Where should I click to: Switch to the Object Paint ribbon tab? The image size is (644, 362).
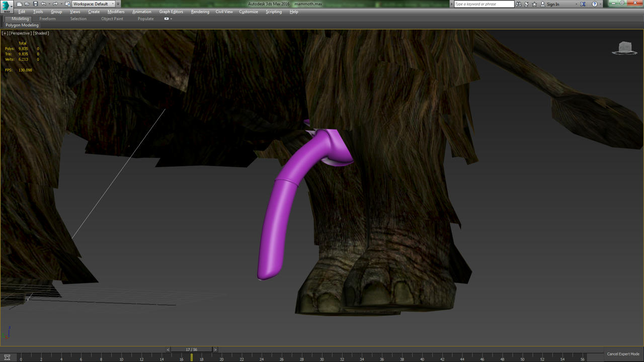pyautogui.click(x=112, y=19)
